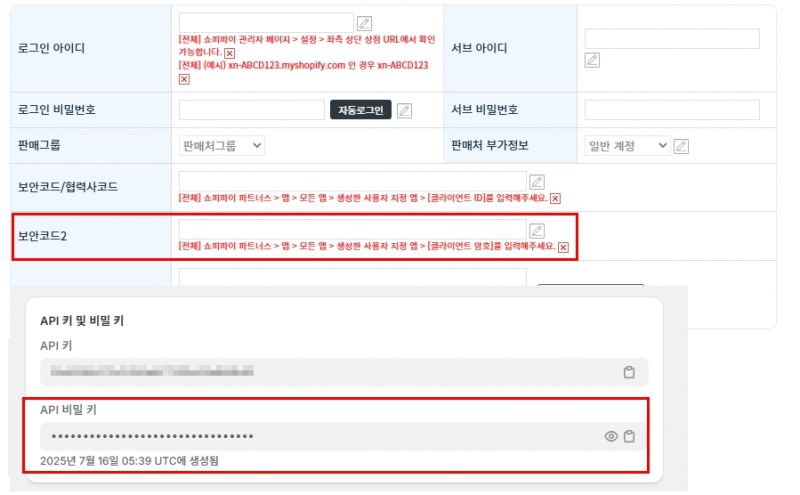Close the xn-ABCD123 example hint
The image size is (800, 495).
pyautogui.click(x=184, y=80)
